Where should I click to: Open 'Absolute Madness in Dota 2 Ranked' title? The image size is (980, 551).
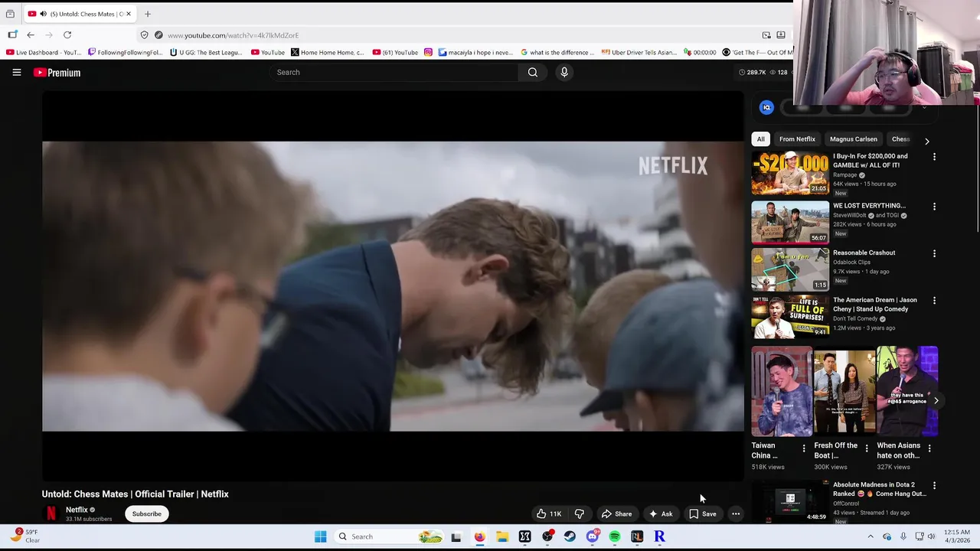point(879,489)
